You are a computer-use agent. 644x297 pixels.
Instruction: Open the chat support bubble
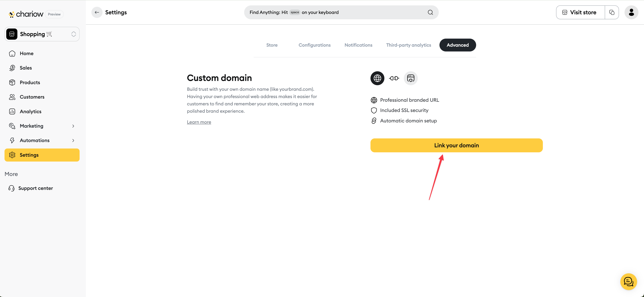tap(628, 282)
